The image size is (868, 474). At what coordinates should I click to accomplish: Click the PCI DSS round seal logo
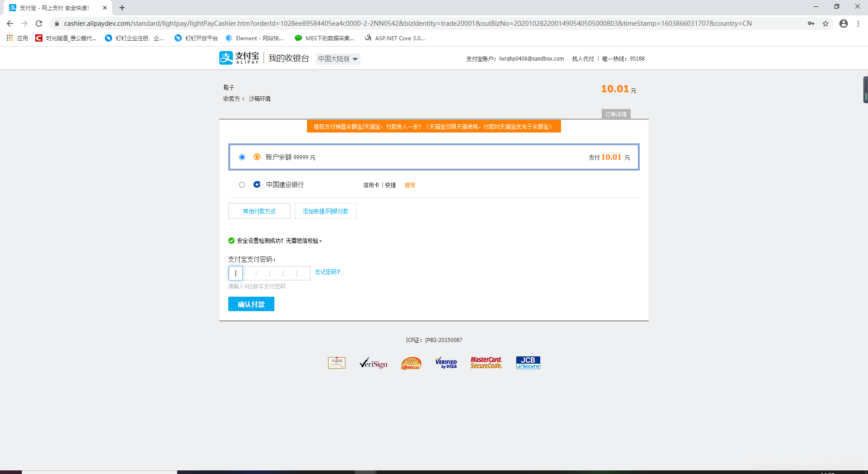pos(411,363)
